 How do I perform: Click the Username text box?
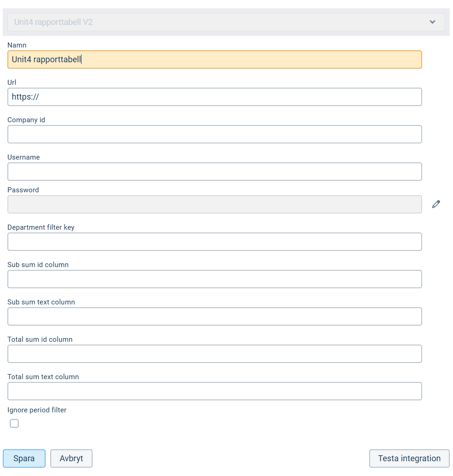tap(214, 172)
